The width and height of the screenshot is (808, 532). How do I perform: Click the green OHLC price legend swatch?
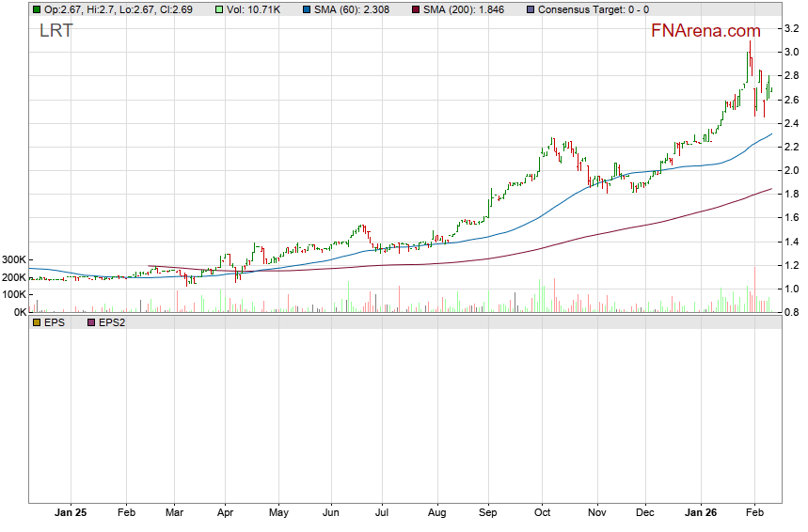(x=36, y=9)
